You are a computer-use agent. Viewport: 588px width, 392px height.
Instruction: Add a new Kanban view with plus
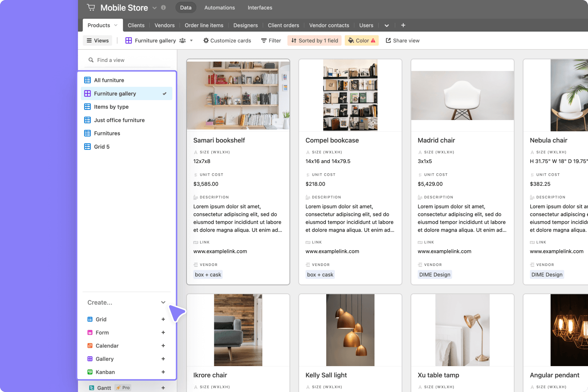coord(163,372)
